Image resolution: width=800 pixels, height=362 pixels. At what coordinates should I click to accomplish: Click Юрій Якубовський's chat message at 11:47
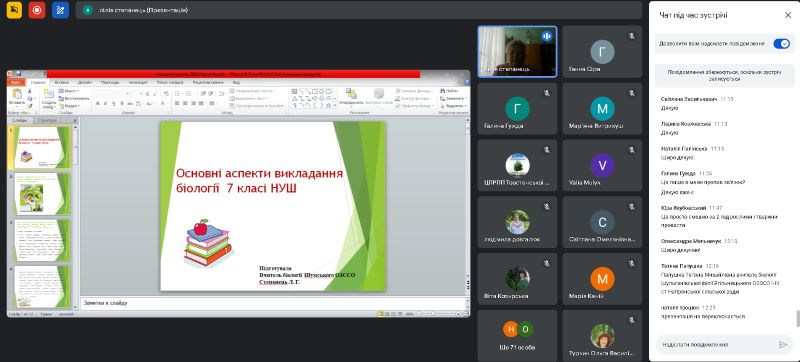(719, 220)
